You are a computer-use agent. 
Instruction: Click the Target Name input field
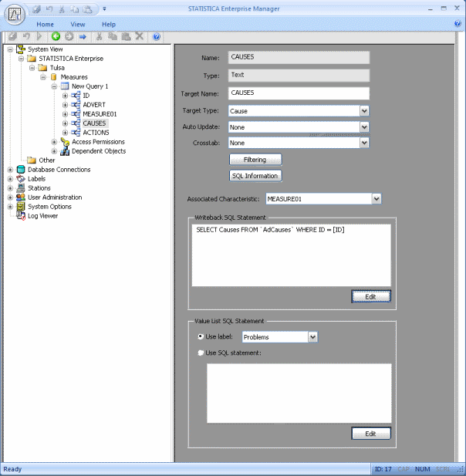point(299,93)
